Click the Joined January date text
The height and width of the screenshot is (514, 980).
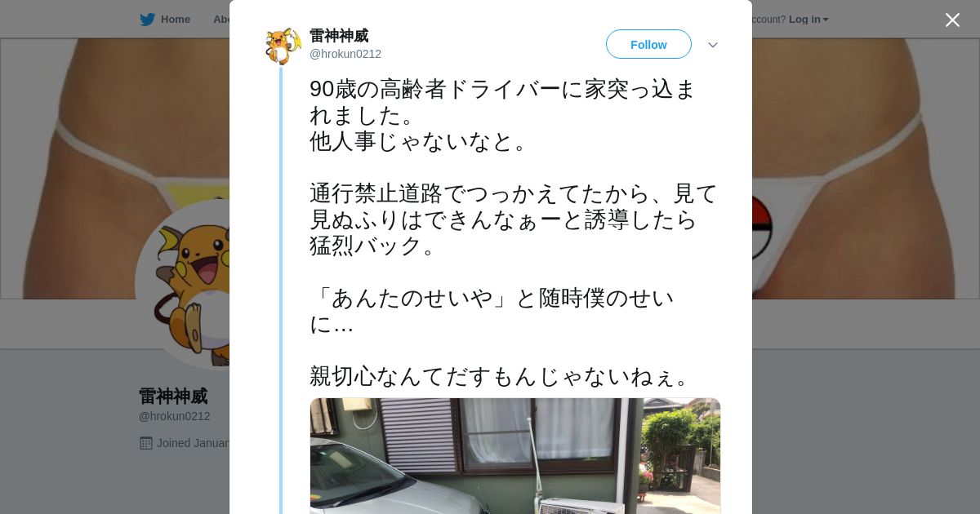(193, 443)
